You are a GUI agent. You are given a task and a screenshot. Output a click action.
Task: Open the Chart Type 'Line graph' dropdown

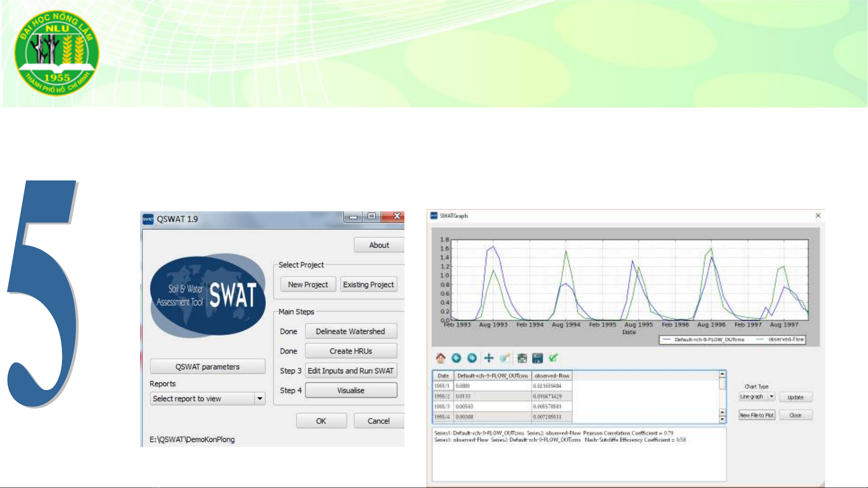pos(757,397)
